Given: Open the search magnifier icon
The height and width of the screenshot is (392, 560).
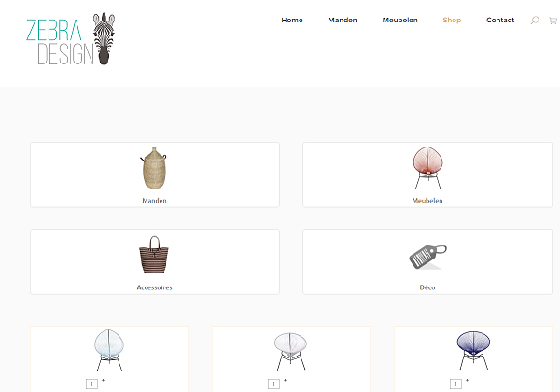Looking at the screenshot, I should [535, 21].
